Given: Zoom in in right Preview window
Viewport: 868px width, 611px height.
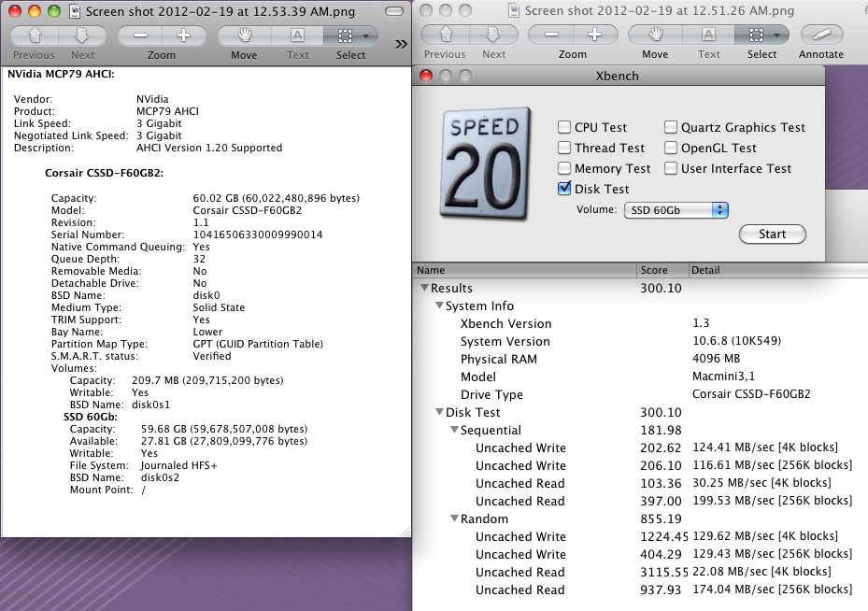Looking at the screenshot, I should click(x=595, y=35).
